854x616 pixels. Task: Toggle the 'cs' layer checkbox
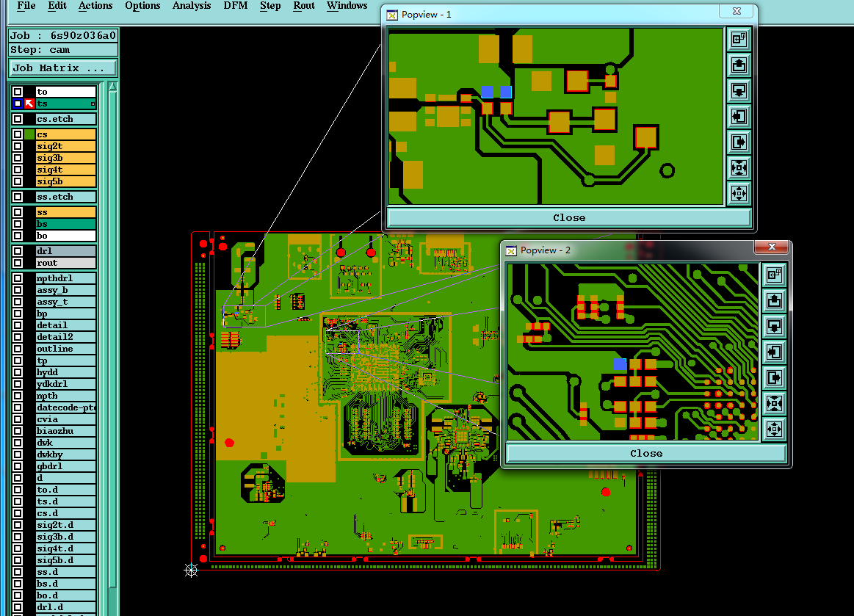coord(18,134)
